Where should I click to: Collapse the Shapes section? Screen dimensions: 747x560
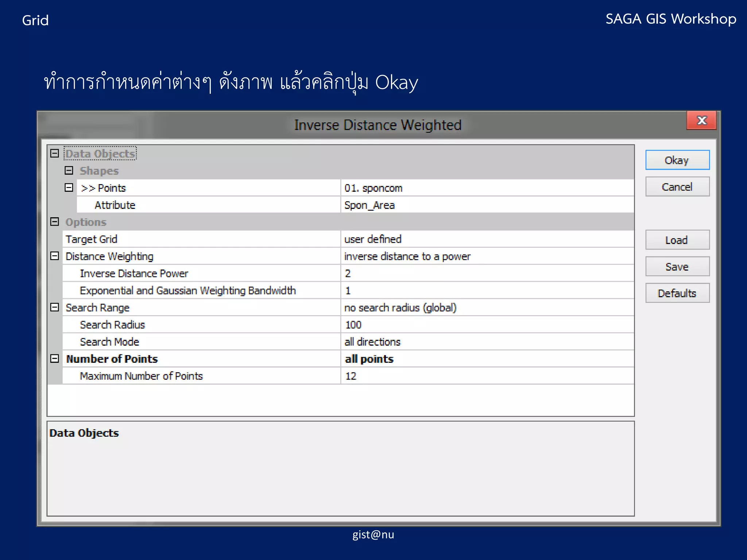[x=69, y=171]
